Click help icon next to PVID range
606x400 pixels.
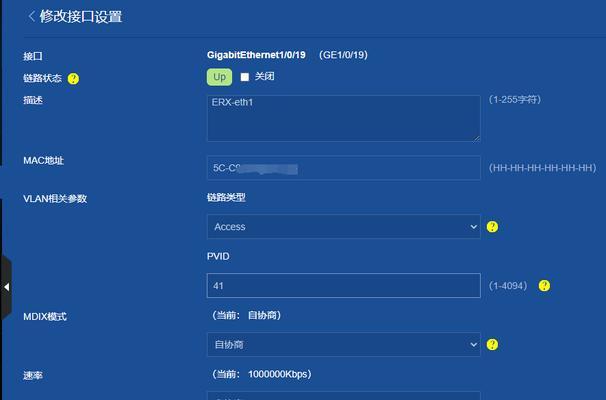(544, 286)
